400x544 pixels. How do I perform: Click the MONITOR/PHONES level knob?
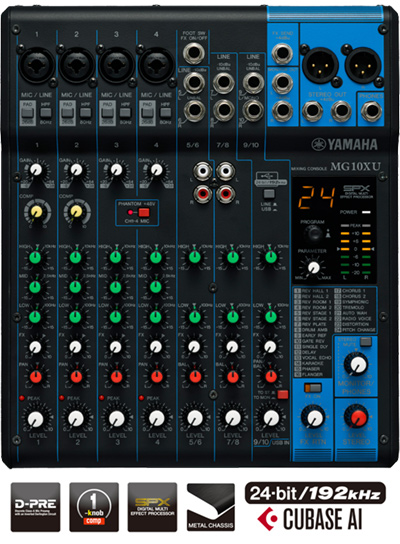358,364
